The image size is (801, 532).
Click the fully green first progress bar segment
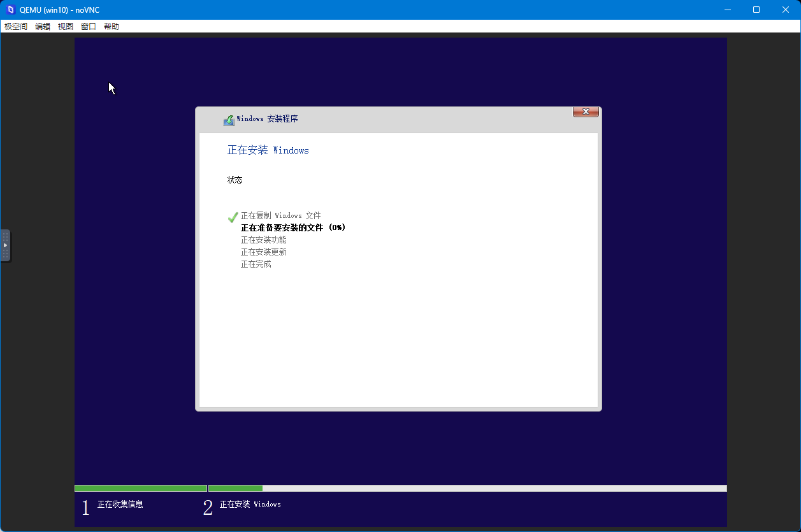point(140,489)
